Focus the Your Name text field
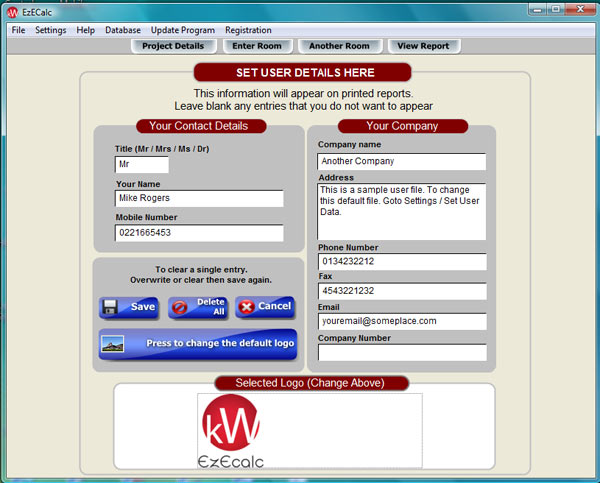 (199, 199)
